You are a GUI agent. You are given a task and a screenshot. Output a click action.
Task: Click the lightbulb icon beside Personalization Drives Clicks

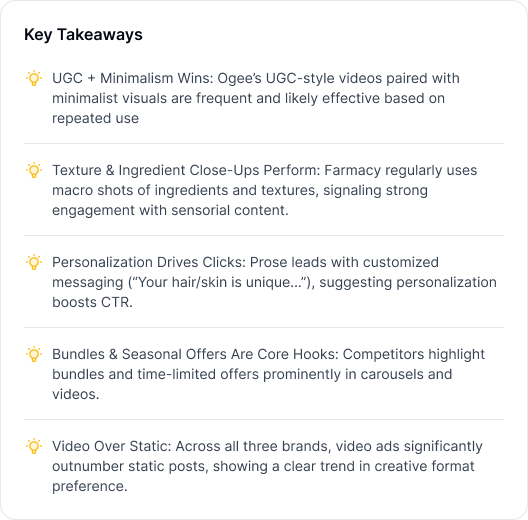34,262
